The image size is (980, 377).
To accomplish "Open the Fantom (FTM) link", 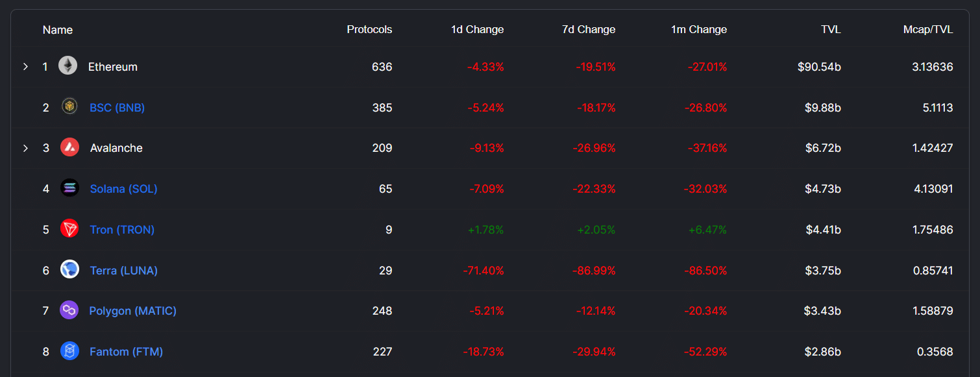I will (126, 352).
